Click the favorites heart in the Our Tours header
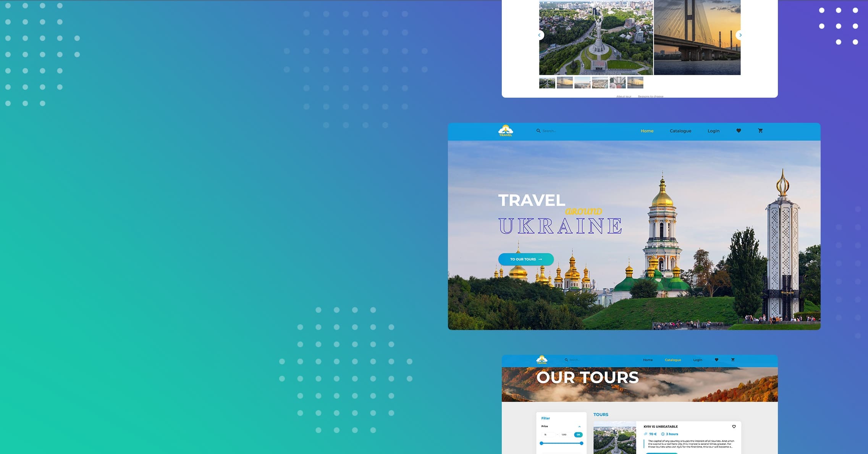Viewport: 868px width, 454px height. point(716,360)
